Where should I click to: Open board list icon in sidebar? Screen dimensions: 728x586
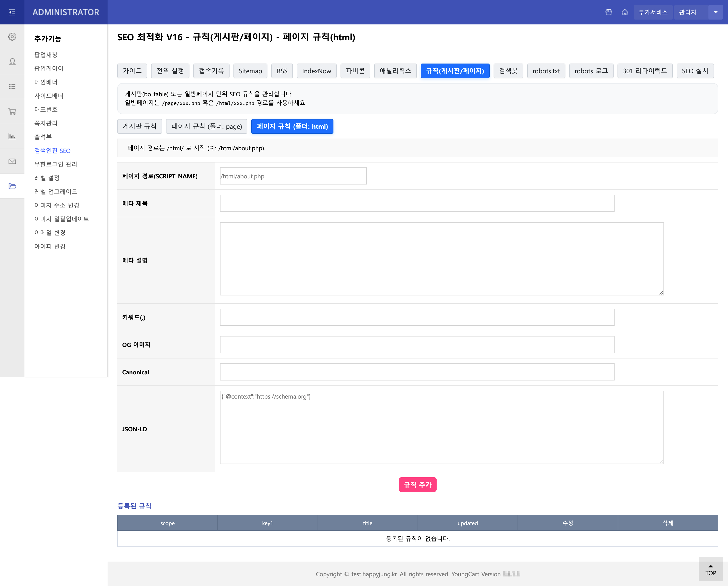tap(12, 87)
